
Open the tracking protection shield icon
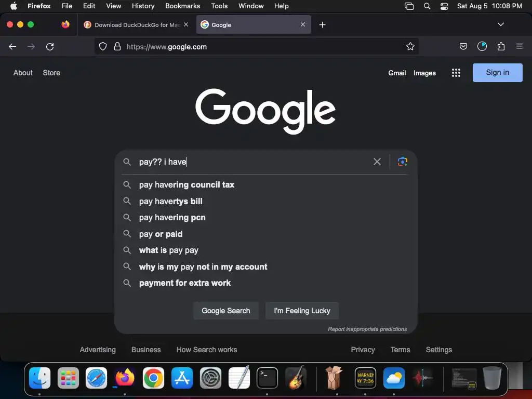point(103,46)
